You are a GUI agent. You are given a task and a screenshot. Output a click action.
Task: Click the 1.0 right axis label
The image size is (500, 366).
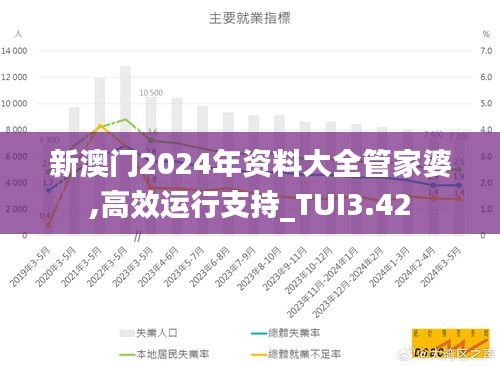486,209
